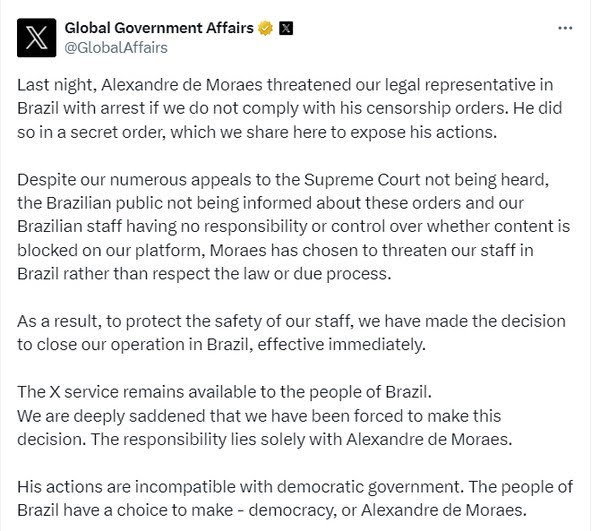Click the line 'decision. The responsibility lies solely'
Viewport: 600px width, 531px height.
[x=265, y=440]
